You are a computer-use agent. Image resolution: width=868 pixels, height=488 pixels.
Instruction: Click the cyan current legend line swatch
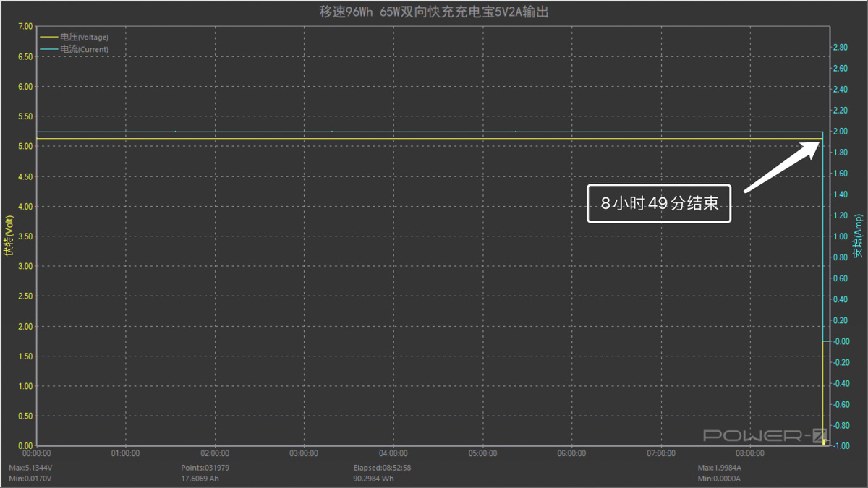(49, 50)
